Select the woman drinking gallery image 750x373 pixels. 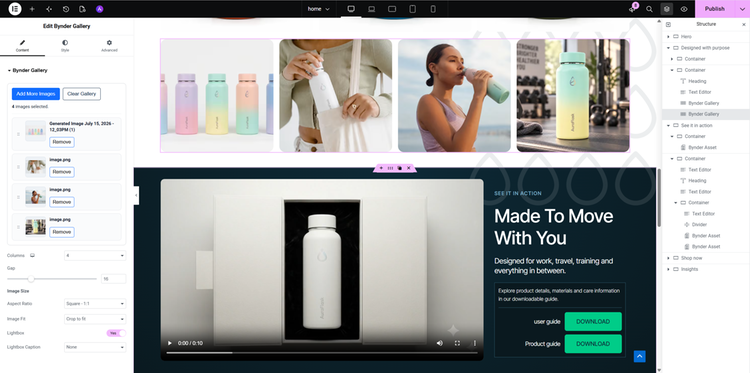coord(454,96)
